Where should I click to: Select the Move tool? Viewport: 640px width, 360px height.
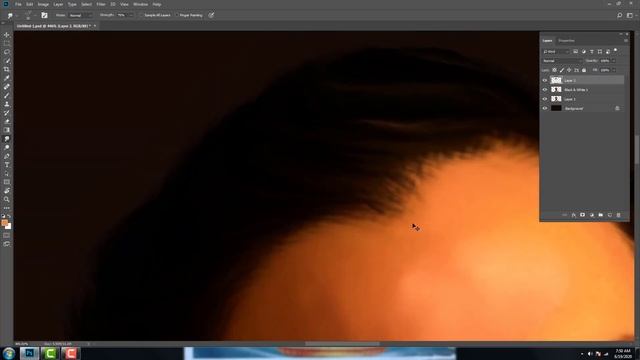7,35
